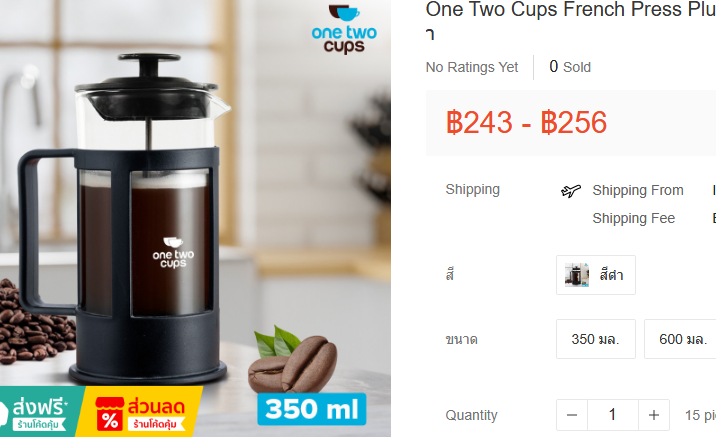Click the Shipping Fee label

633,218
